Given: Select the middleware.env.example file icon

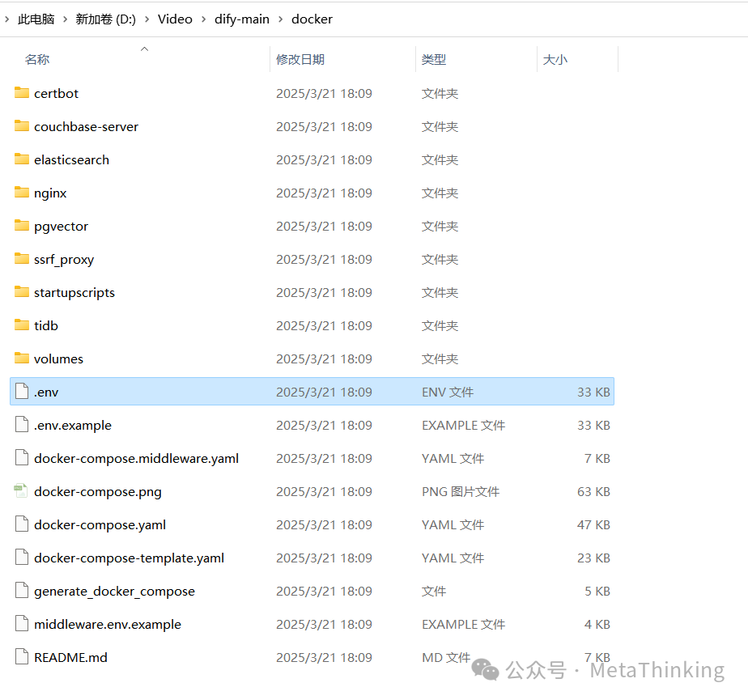Looking at the screenshot, I should pos(22,623).
